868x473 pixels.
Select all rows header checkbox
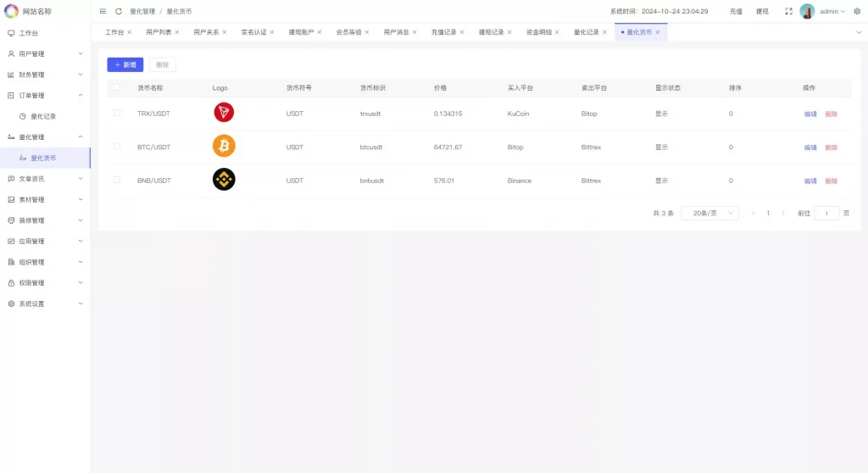click(117, 87)
